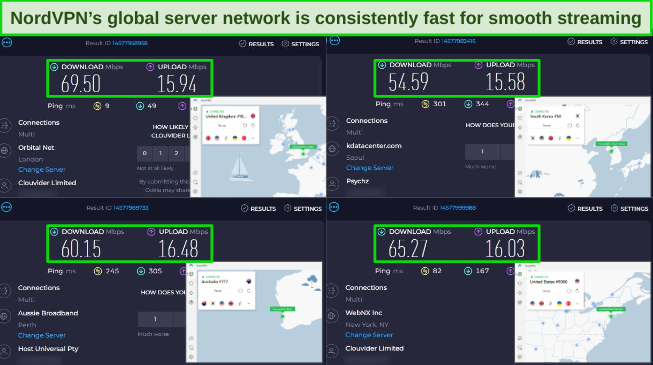Rate 1 above 'Much worse' in Perth test
Image resolution: width=653 pixels, height=365 pixels.
[155, 319]
